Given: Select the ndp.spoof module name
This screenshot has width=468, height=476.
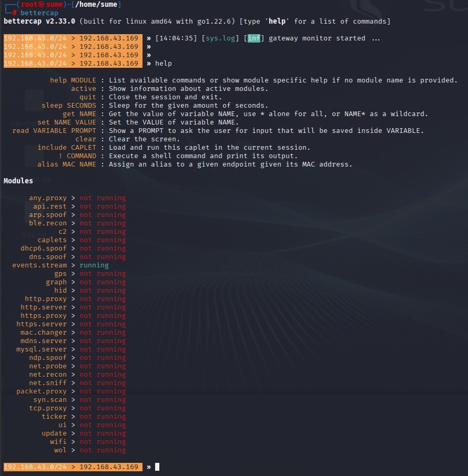Looking at the screenshot, I should coord(48,358).
